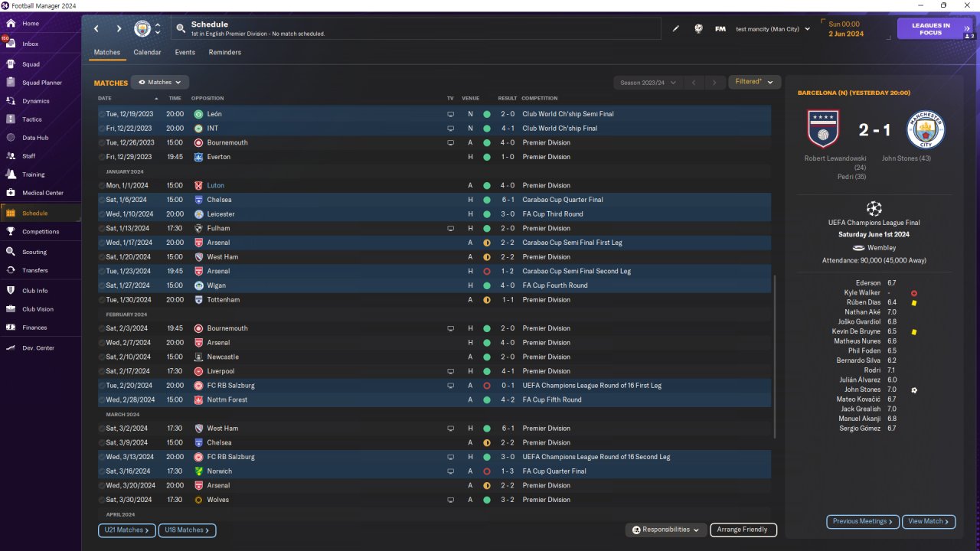Toggle the check circle for Sat, 3/2/2024
Viewport: 980px width, 551px height.
click(x=102, y=429)
